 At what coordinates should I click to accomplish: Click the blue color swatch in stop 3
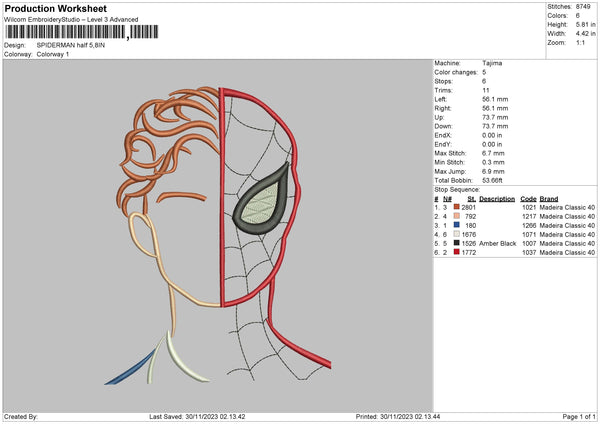[456, 224]
